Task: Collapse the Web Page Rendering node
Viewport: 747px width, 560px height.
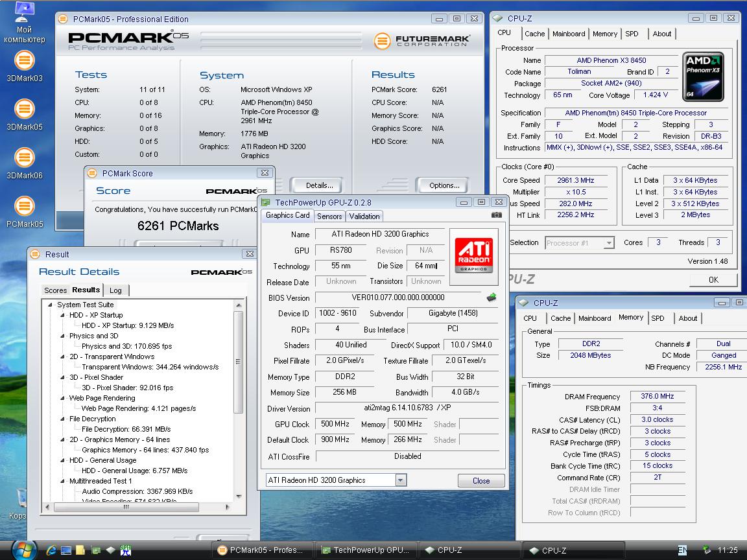Action: [x=62, y=398]
